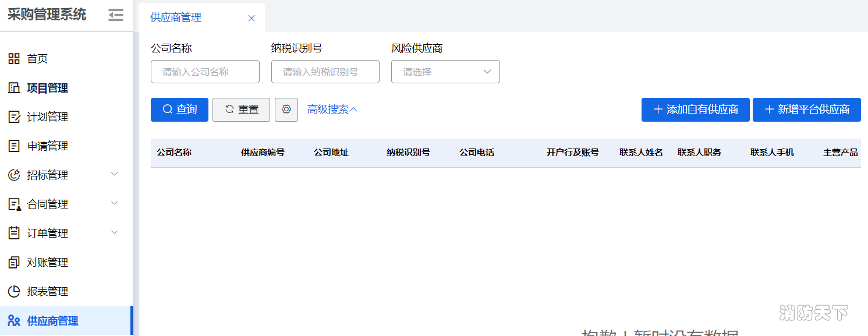Viewport: 868px width, 336px height.
Task: Focus the 公司名称 input field
Action: pos(205,72)
